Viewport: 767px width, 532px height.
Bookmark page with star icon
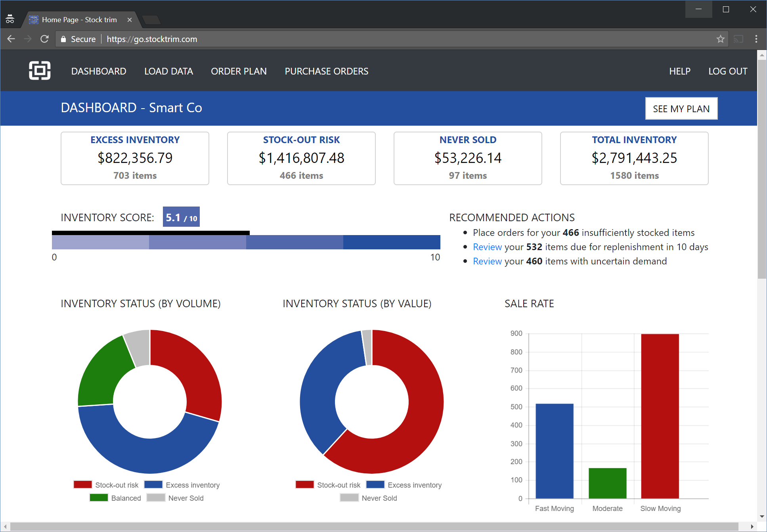[x=720, y=39]
